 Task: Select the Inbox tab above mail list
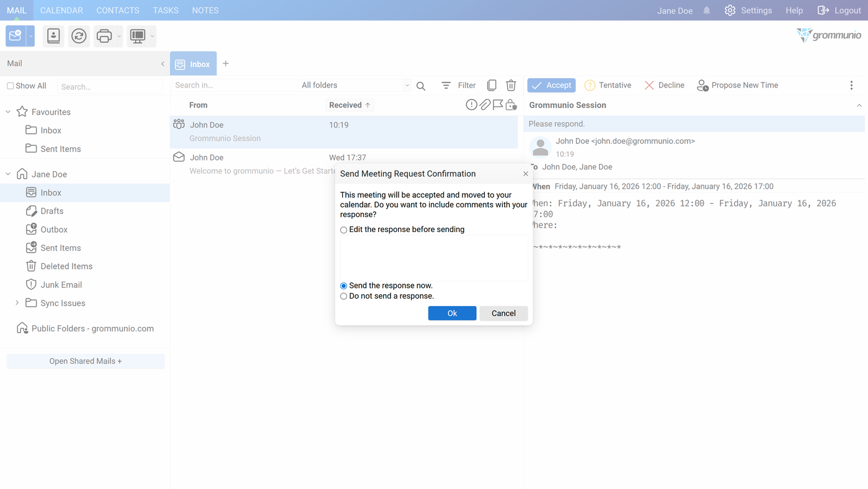pyautogui.click(x=193, y=64)
